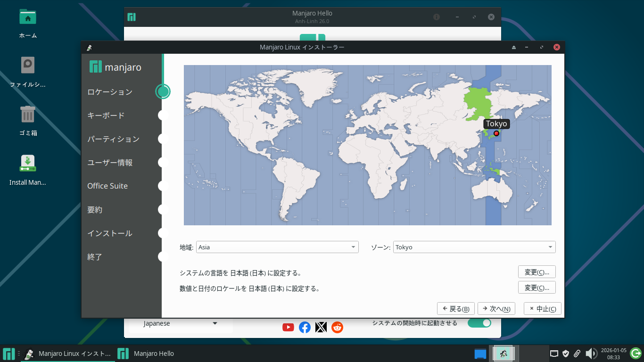Switch to Manjaro Linux インストーラー taskbar entry
Screen dimensions: 644x362
(67, 354)
